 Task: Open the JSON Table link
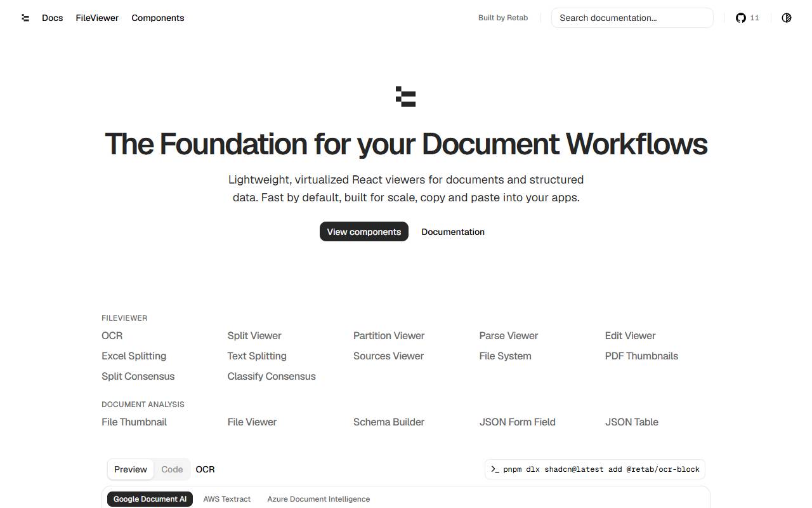tap(632, 422)
